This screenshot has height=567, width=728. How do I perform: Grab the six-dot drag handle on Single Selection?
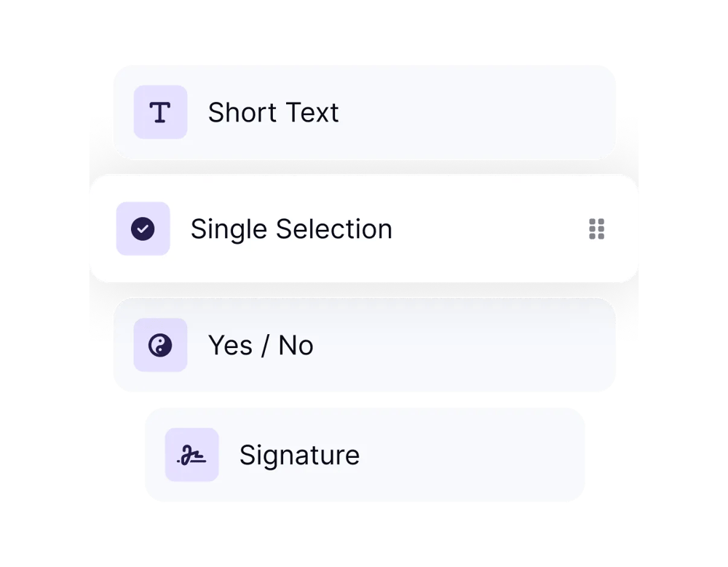[596, 229]
